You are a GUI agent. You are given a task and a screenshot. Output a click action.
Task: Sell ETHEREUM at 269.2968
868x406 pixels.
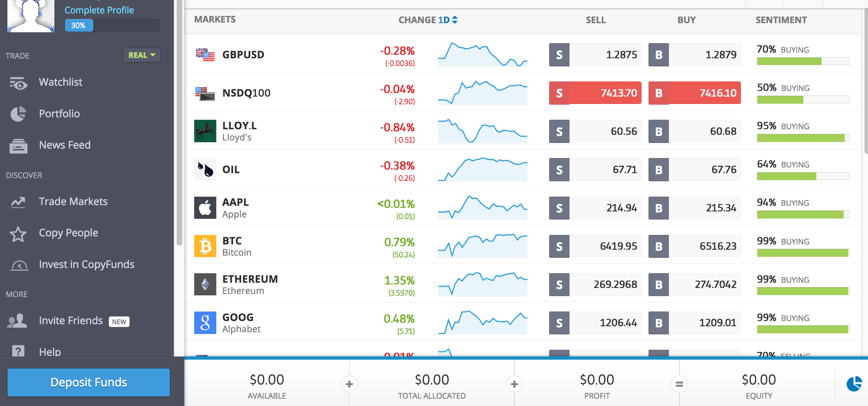click(x=595, y=284)
